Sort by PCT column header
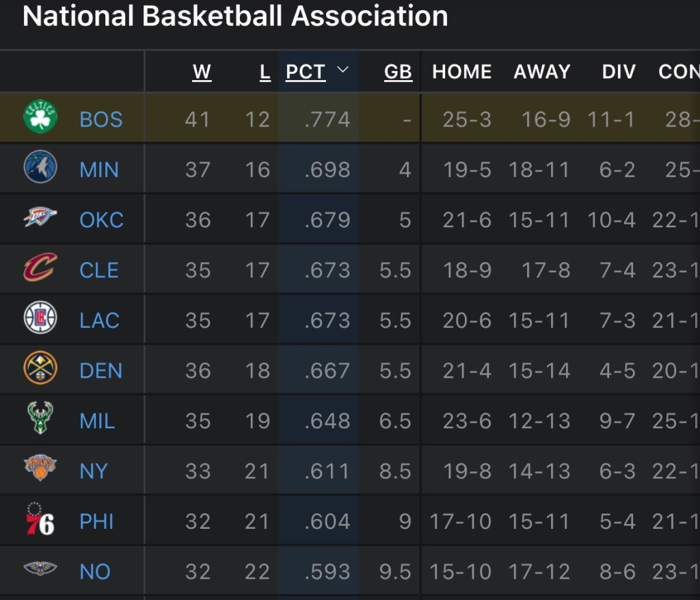 click(305, 72)
